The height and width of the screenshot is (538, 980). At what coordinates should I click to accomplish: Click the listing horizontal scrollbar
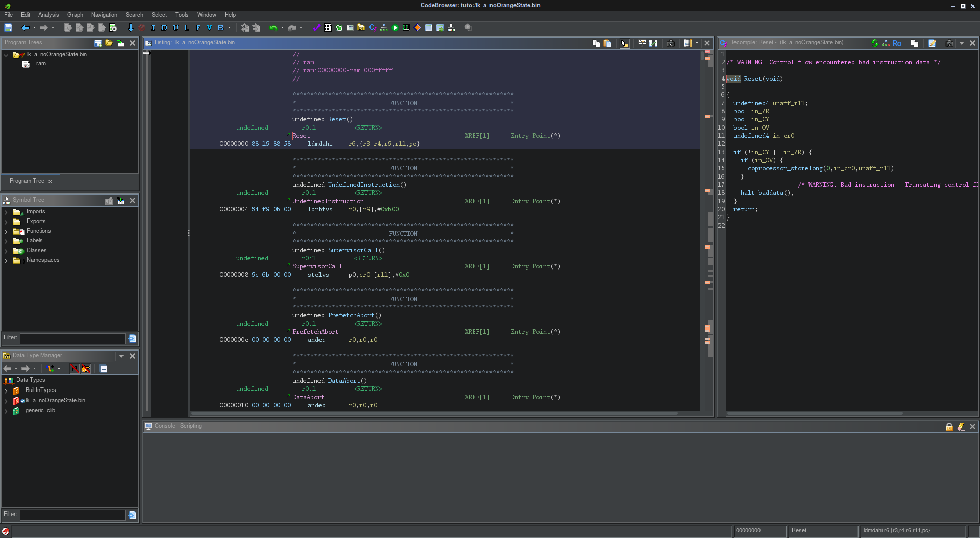pyautogui.click(x=434, y=413)
